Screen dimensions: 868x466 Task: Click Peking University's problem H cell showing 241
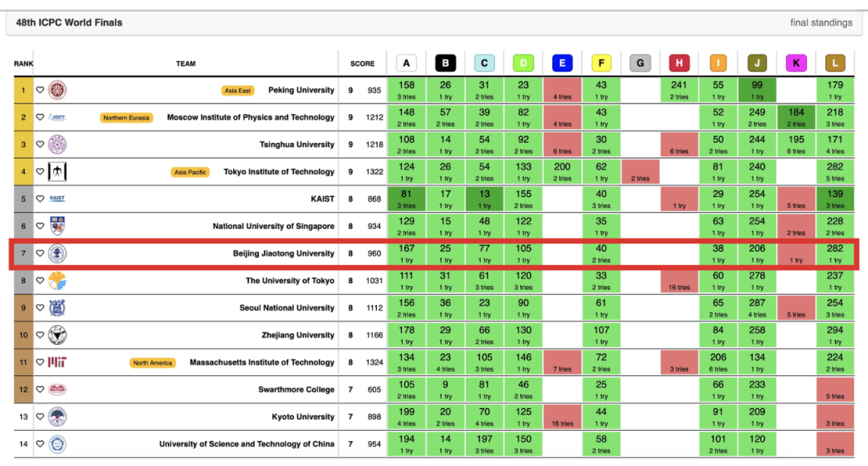(x=679, y=90)
